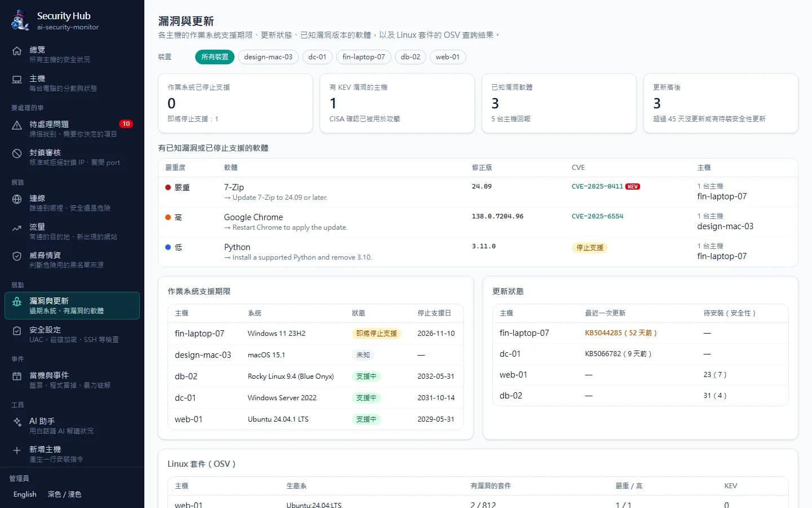Open the CVE-2025-0411 link

[x=597, y=186]
